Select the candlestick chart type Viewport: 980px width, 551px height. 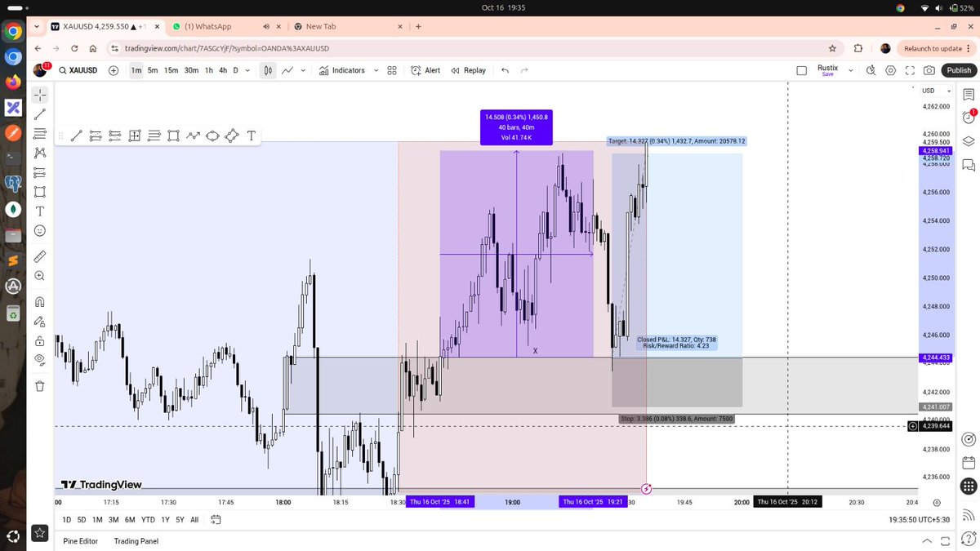(x=267, y=70)
